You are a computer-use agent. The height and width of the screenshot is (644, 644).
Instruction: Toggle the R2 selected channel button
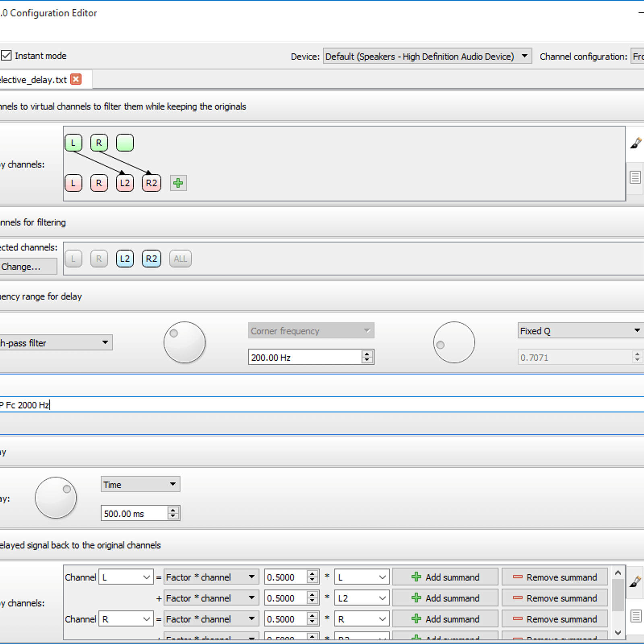[151, 259]
